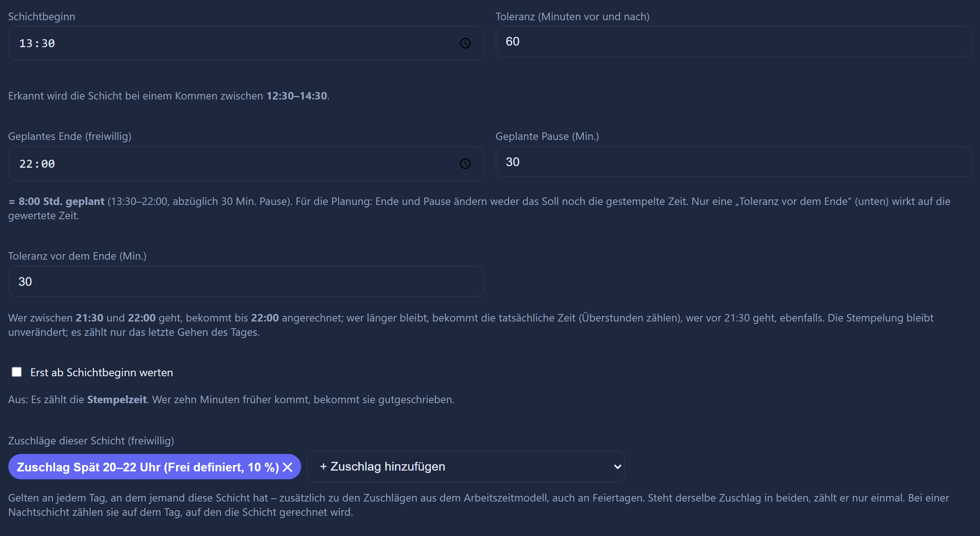980x536 pixels.
Task: Click the 'Zuschläge dieser Schicht (freiwillig)' label
Action: [x=91, y=441]
